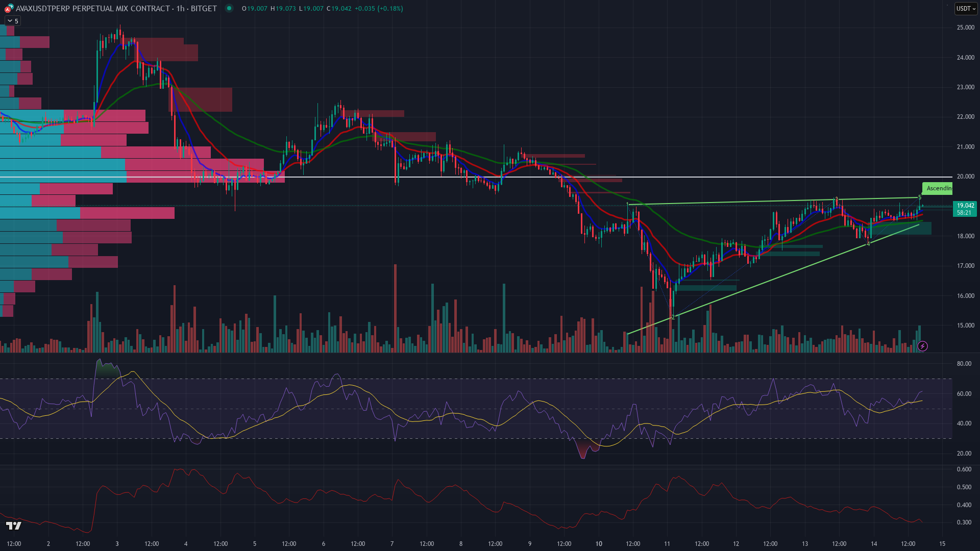Click the green market status dot

coord(229,8)
